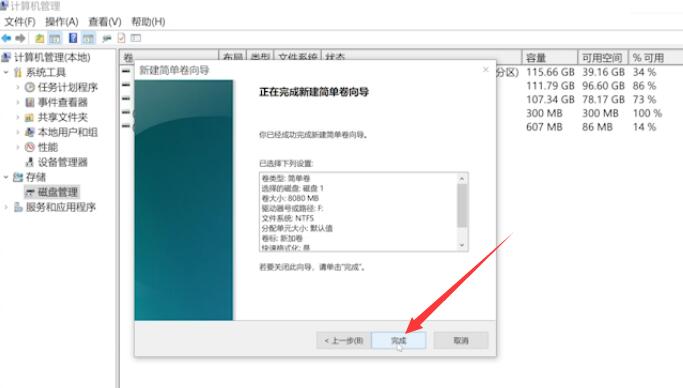This screenshot has height=388, width=683.
Task: Open the 帮助(H) menu
Action: 148,22
